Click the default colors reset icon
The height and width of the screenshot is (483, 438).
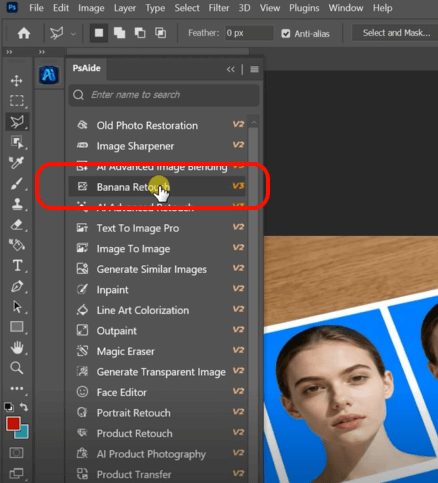click(x=9, y=407)
